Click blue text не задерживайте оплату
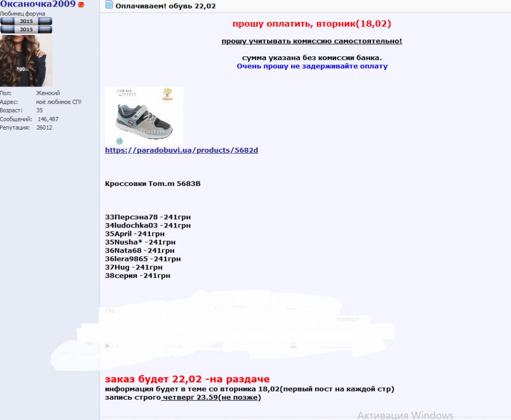511x420 pixels. click(x=312, y=66)
